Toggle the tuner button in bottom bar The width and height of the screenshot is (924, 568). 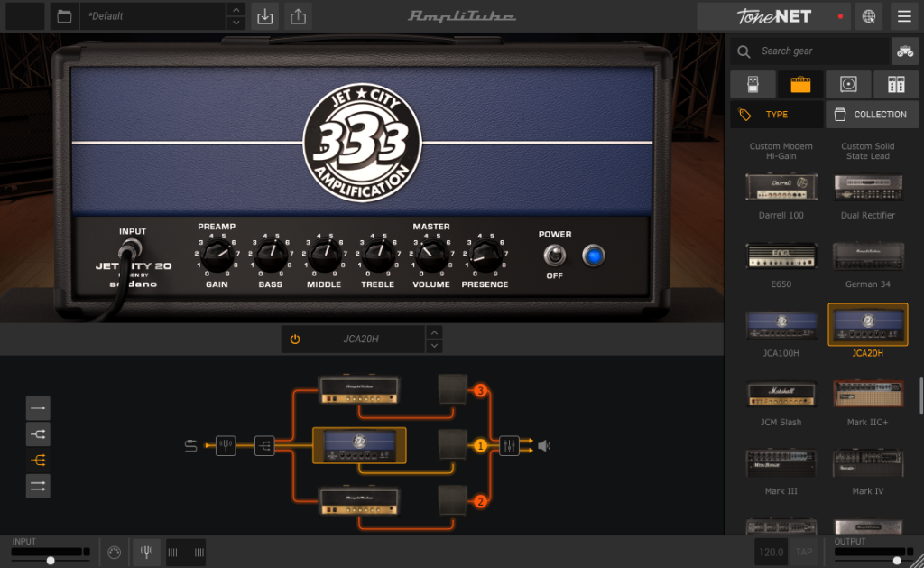click(x=147, y=552)
